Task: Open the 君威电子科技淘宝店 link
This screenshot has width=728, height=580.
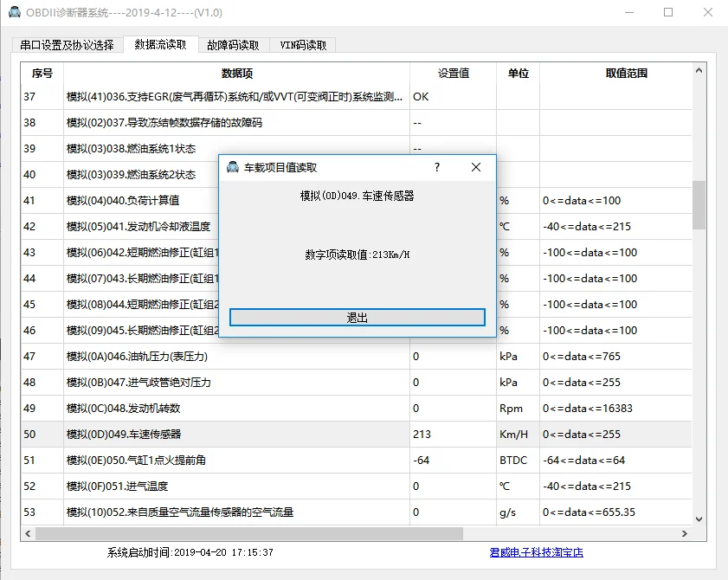Action: click(536, 552)
